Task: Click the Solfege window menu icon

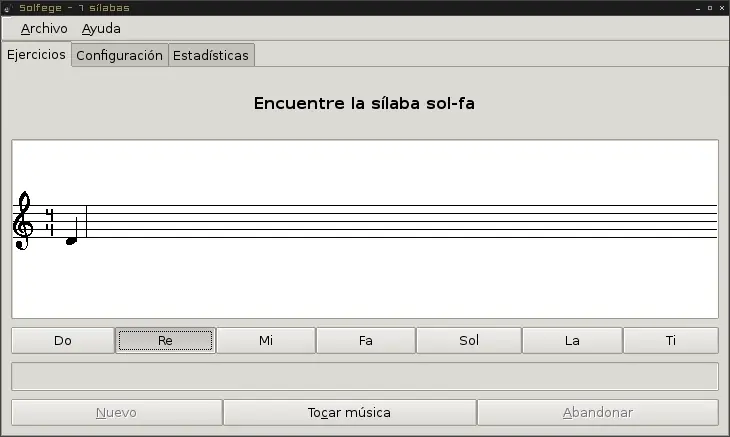Action: pyautogui.click(x=7, y=7)
